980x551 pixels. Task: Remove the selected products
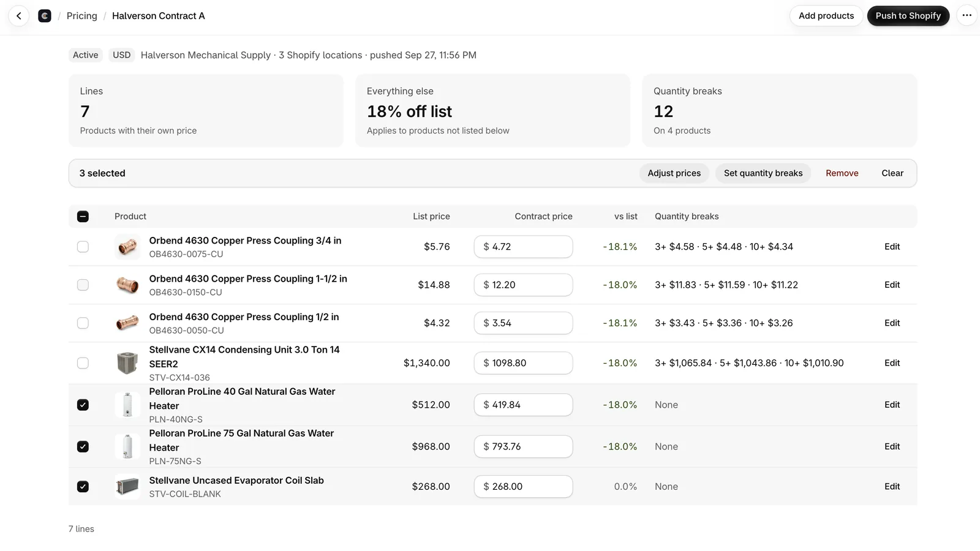842,173
